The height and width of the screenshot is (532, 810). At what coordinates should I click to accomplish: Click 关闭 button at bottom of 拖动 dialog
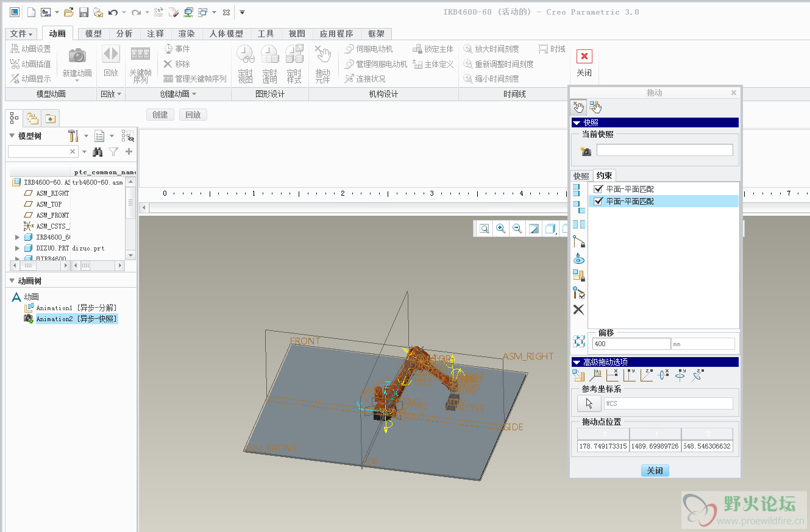click(655, 470)
